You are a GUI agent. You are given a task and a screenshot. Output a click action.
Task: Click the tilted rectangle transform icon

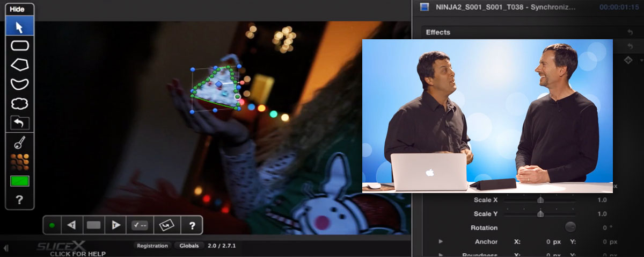[166, 225]
